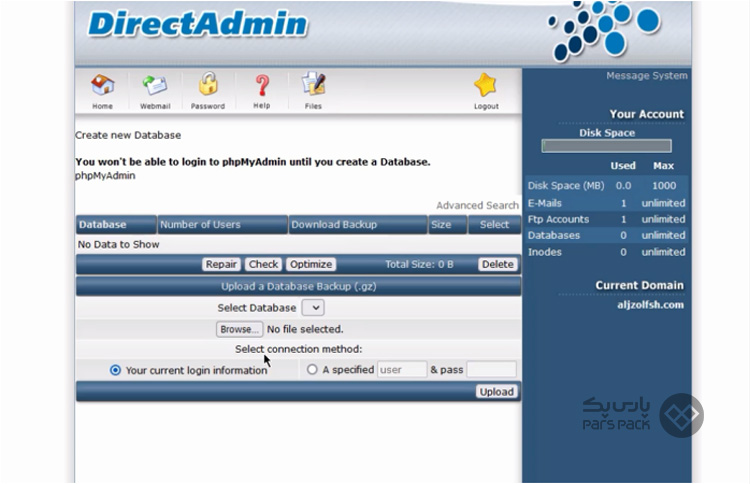Click the 'No file selected.' text

click(x=305, y=330)
